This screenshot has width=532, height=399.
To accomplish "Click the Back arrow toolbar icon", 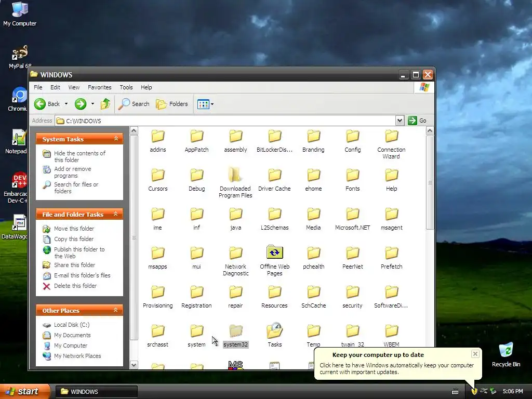I will 39,104.
